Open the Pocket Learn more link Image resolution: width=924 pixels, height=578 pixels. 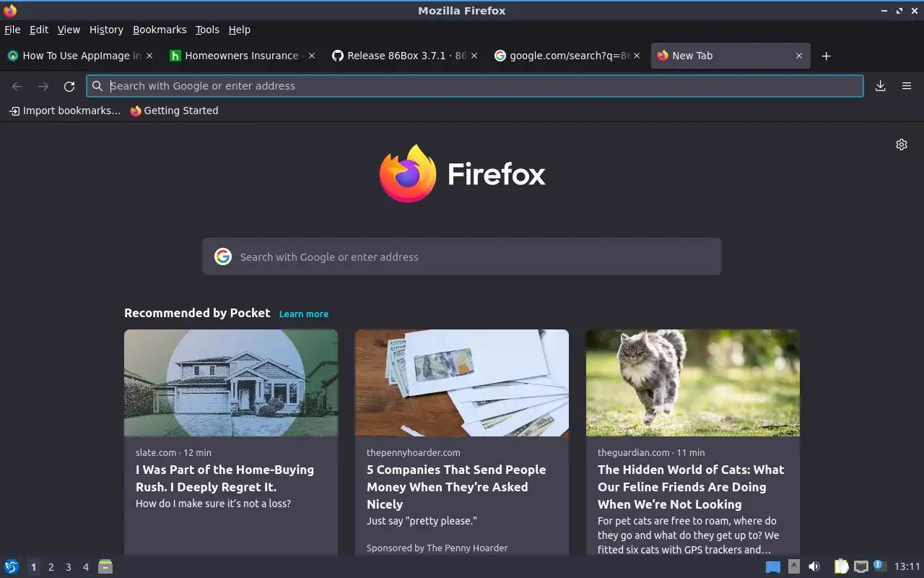point(304,314)
